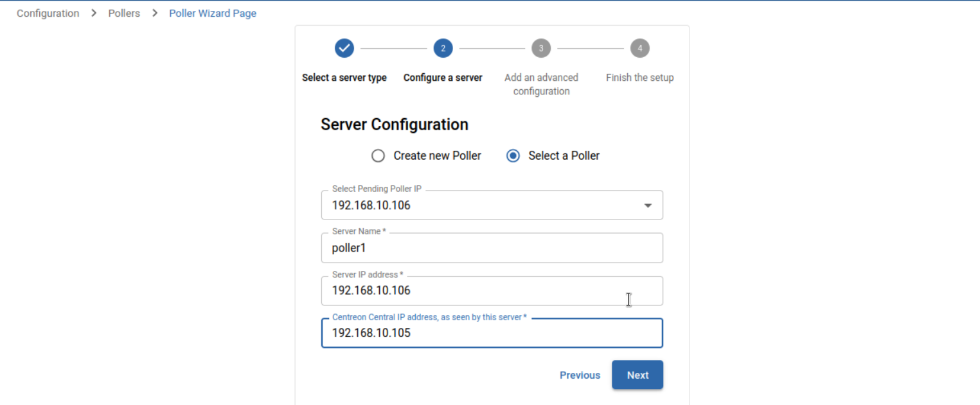980x405 pixels.
Task: Focus the Server Name field containing poller1
Action: (492, 248)
